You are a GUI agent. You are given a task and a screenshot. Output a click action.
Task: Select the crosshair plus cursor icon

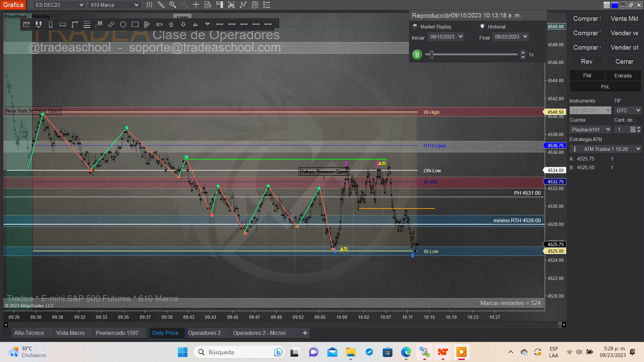[x=196, y=5]
